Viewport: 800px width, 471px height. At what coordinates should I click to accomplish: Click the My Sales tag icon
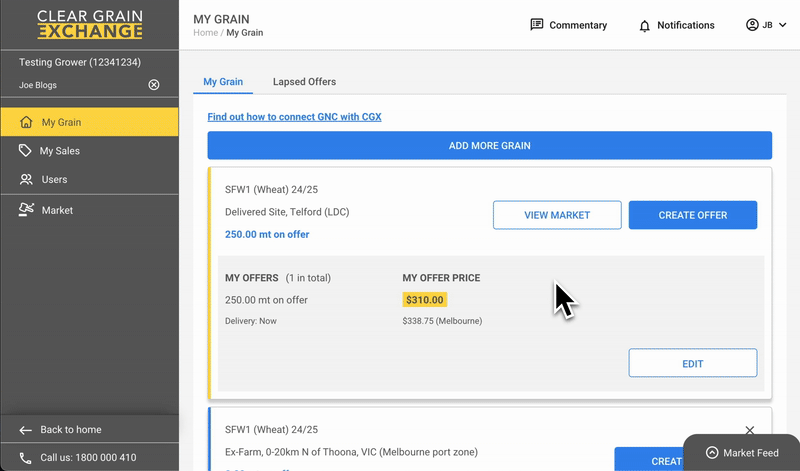pos(25,151)
